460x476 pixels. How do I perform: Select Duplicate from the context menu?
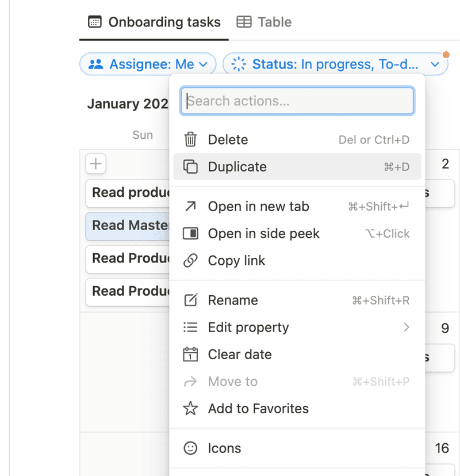[x=237, y=167]
